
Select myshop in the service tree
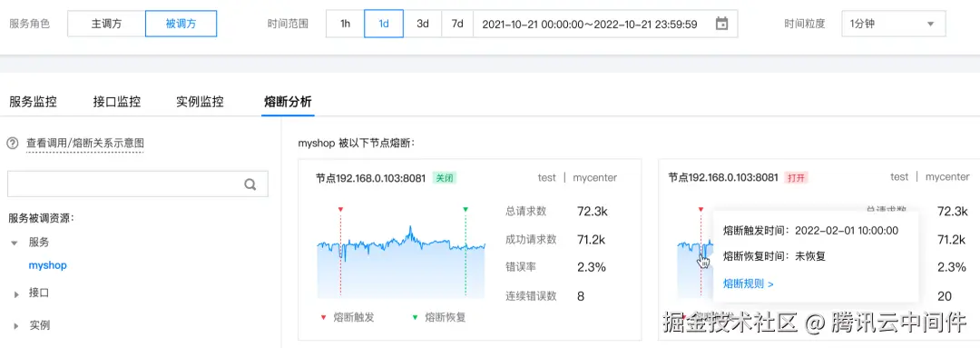[x=47, y=265]
